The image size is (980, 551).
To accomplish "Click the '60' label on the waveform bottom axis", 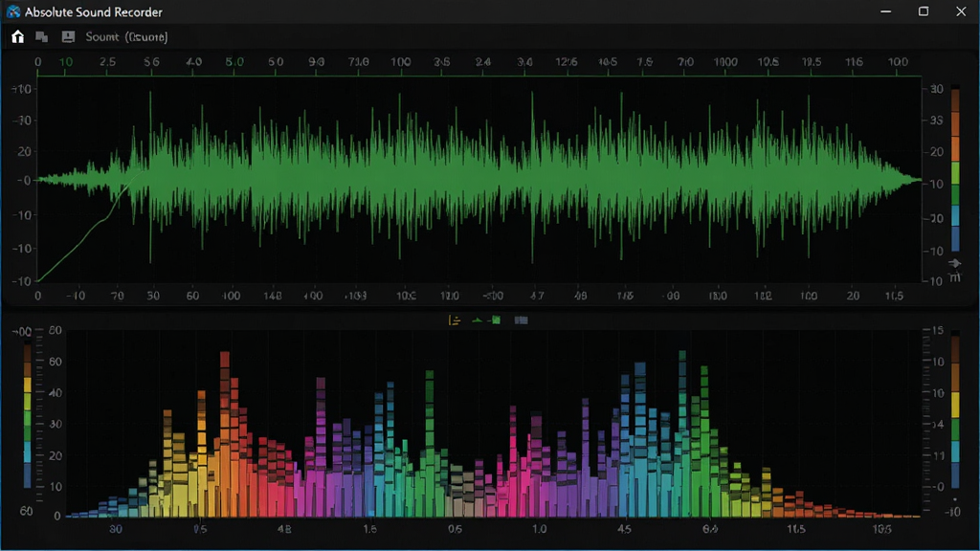I will (192, 296).
